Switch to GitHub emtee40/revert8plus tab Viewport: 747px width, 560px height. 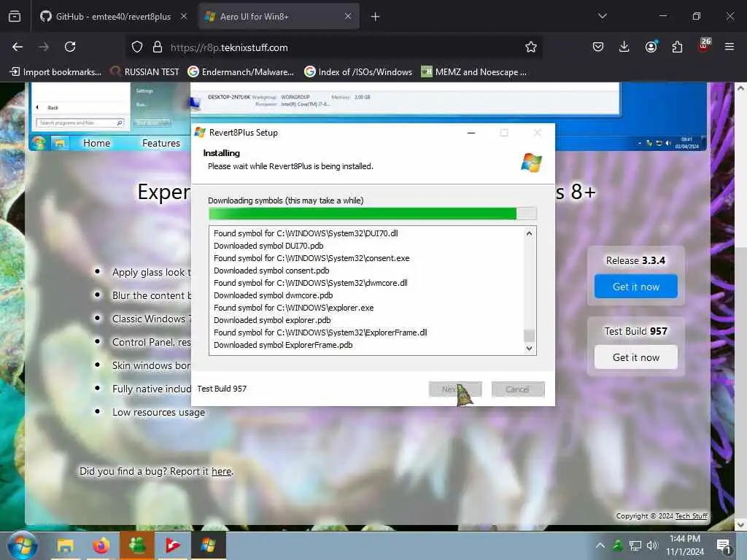pyautogui.click(x=113, y=16)
